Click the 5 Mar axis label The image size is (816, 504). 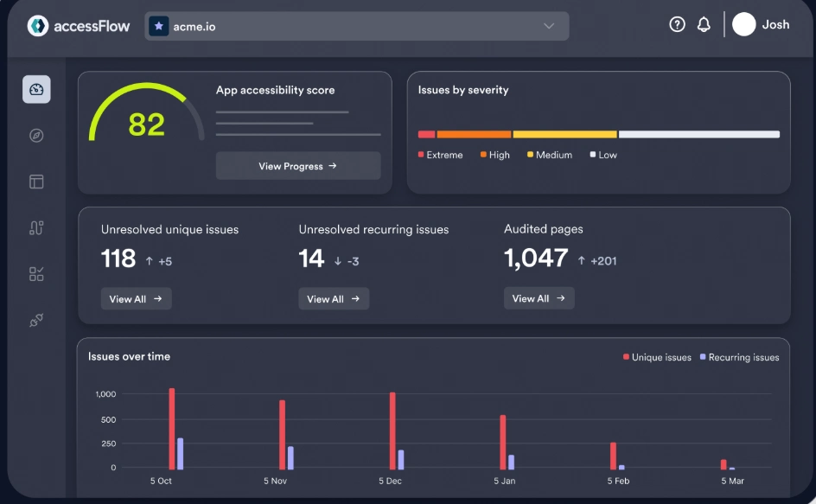(x=732, y=481)
